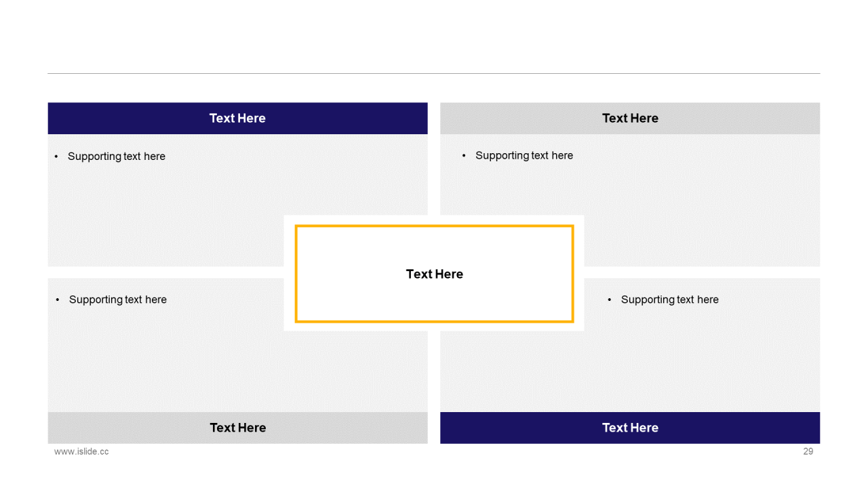The height and width of the screenshot is (488, 868).
Task: Select the horizontal title divider line
Action: [434, 73]
